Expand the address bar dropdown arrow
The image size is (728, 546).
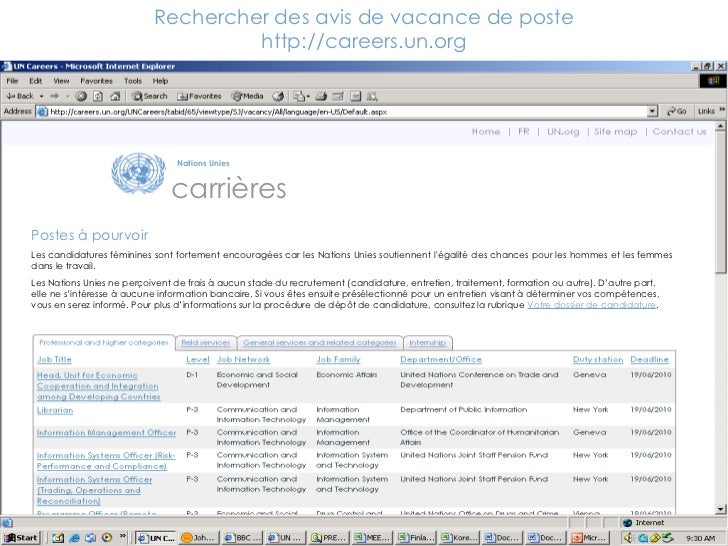click(652, 111)
